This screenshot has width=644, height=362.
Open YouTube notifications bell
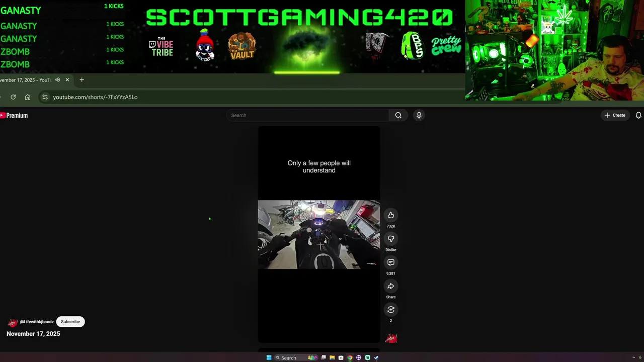(638, 115)
